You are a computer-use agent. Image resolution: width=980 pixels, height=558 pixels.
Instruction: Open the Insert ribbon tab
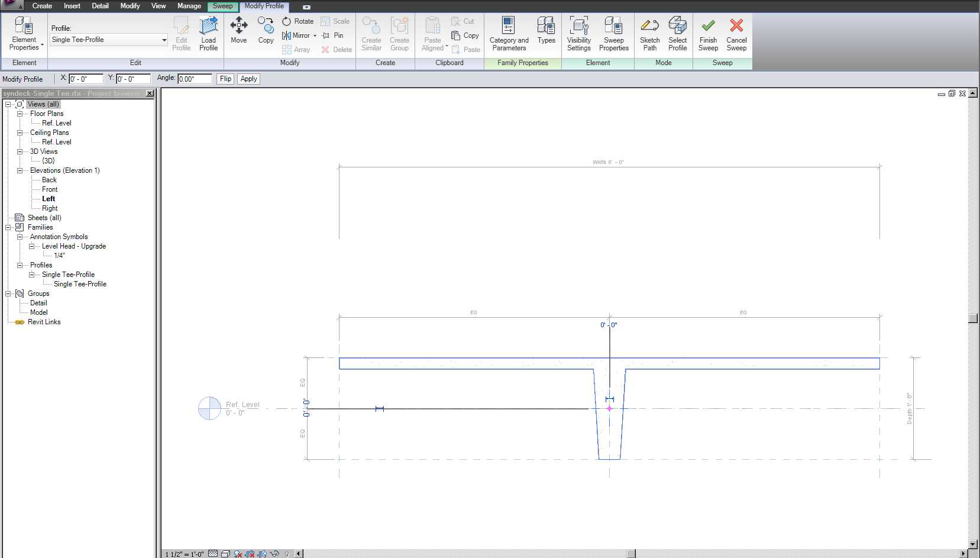point(72,6)
